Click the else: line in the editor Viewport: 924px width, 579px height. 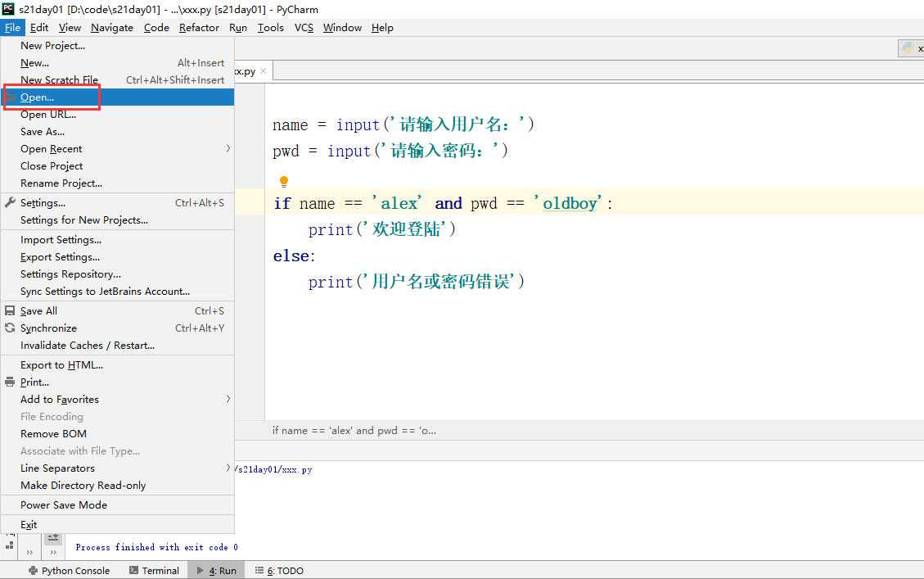[294, 256]
